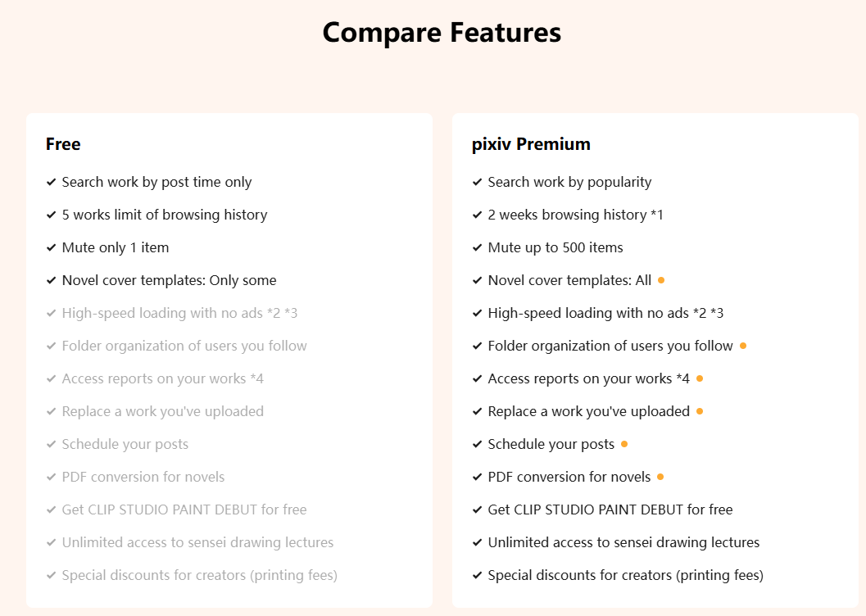Click the orange dot after Premium 'Replace a work you've uploaded'
This screenshot has height=616, width=866.
point(700,411)
